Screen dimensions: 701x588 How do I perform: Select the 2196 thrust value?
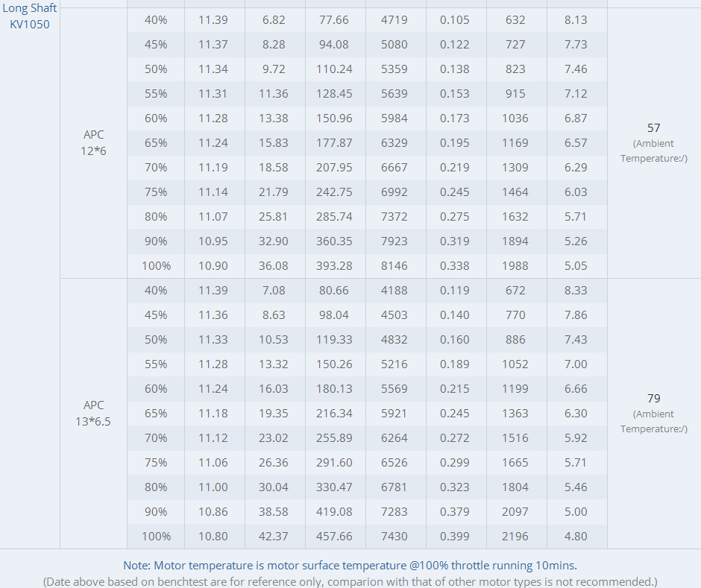tap(515, 537)
